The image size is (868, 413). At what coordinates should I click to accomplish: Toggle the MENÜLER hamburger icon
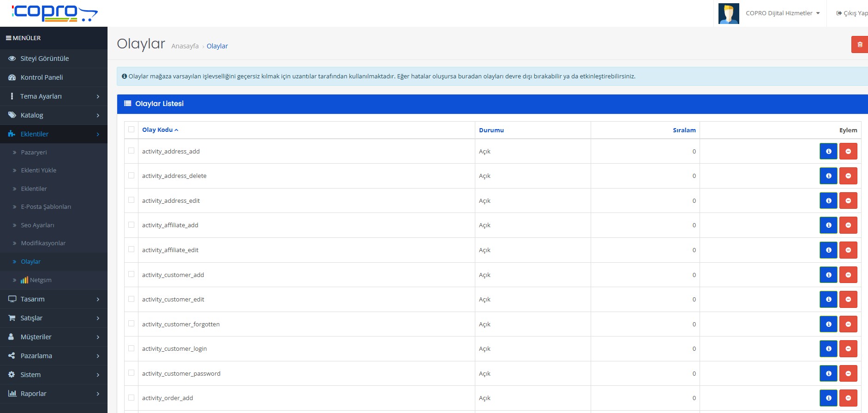coord(8,38)
